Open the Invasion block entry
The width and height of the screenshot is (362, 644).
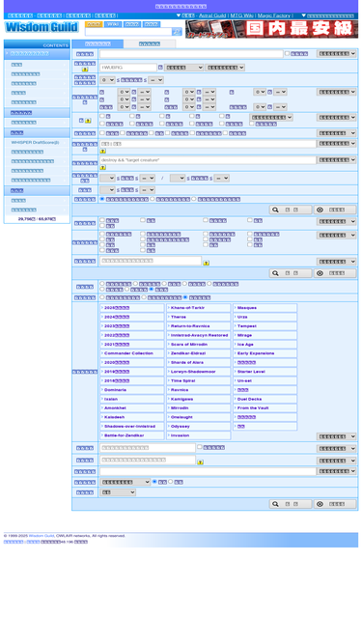(x=199, y=435)
